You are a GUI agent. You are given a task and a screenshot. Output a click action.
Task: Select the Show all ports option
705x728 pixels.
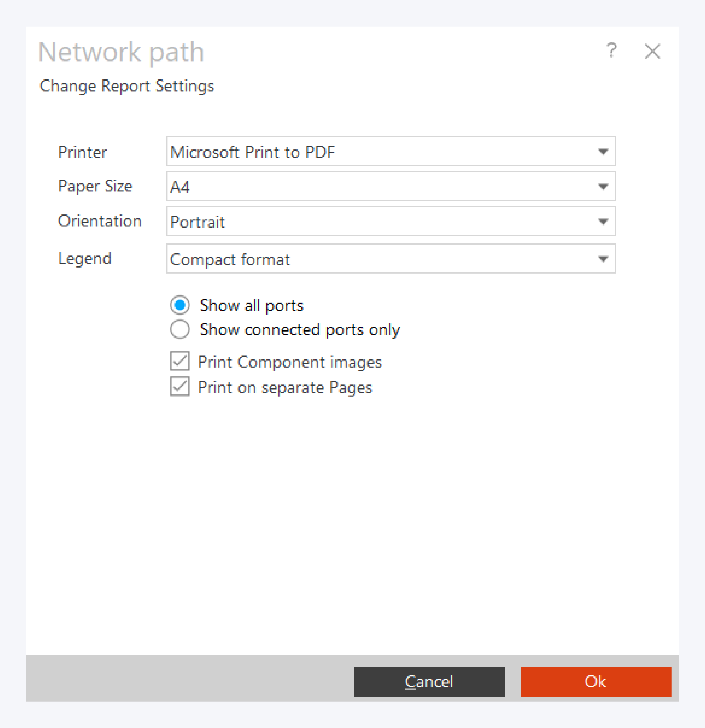[x=180, y=305]
